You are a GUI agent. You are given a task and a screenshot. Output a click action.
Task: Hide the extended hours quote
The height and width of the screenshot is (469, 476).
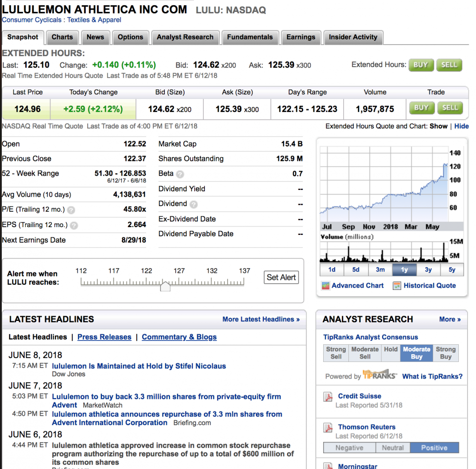pyautogui.click(x=461, y=126)
